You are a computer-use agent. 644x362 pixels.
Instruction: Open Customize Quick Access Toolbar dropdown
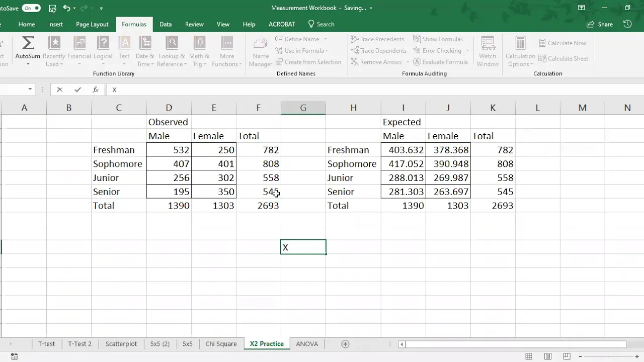(x=101, y=8)
